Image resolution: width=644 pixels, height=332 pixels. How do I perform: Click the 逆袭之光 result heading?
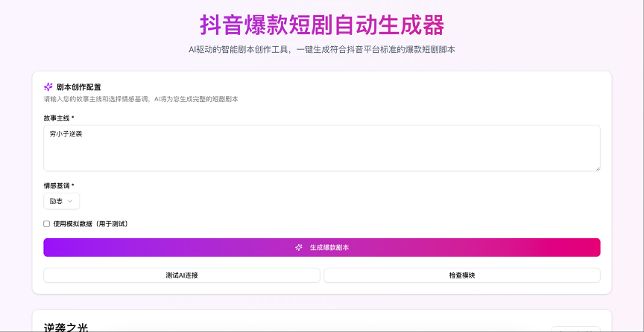(66, 327)
